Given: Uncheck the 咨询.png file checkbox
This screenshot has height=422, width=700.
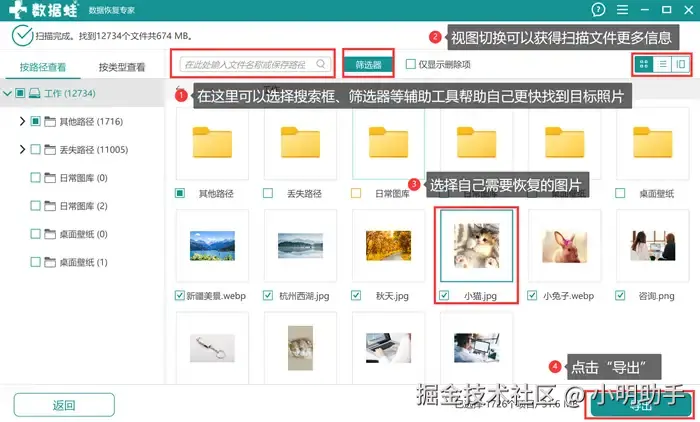Looking at the screenshot, I should pos(620,295).
